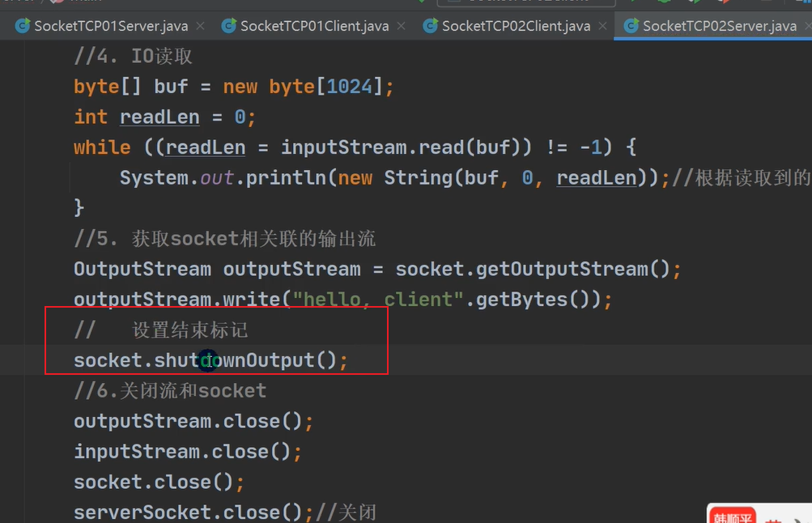Click 'outputStream.close();' line
The height and width of the screenshot is (523, 812).
(193, 421)
